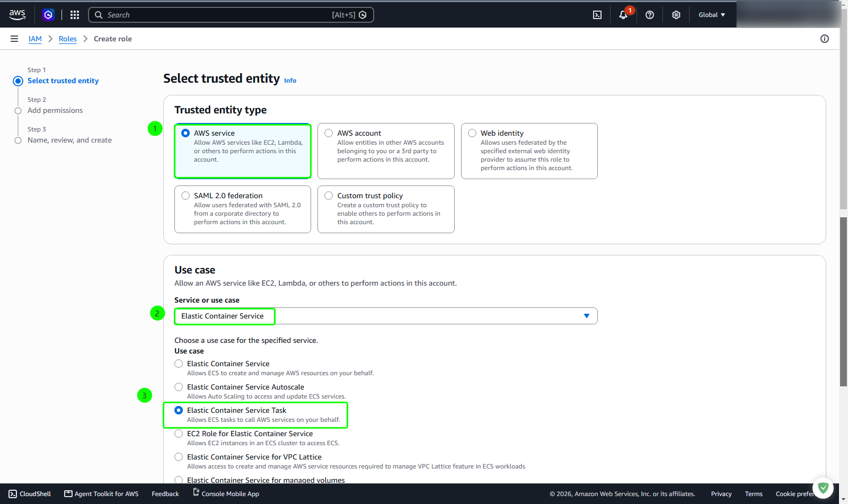Choose Elastic Container Service for VPC Lattice

[x=179, y=457]
